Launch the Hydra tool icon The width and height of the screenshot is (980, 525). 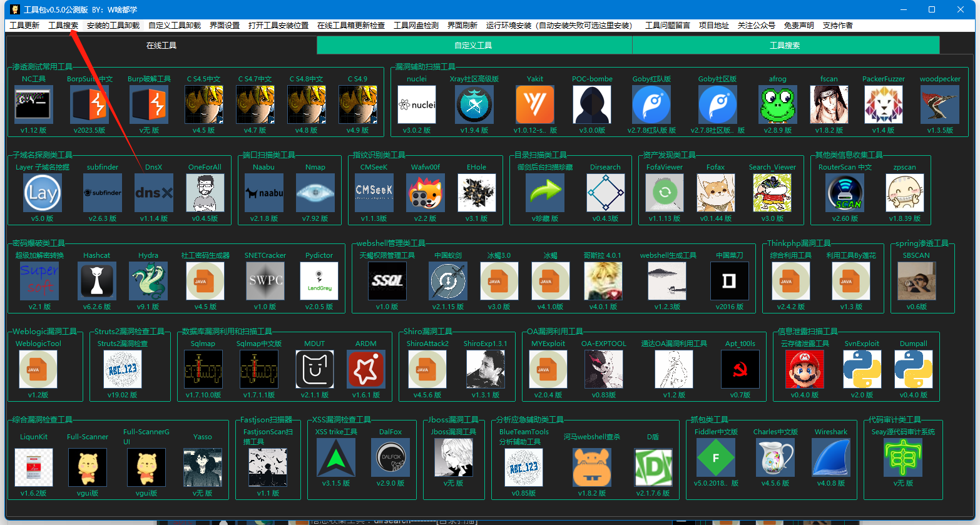[x=148, y=281]
